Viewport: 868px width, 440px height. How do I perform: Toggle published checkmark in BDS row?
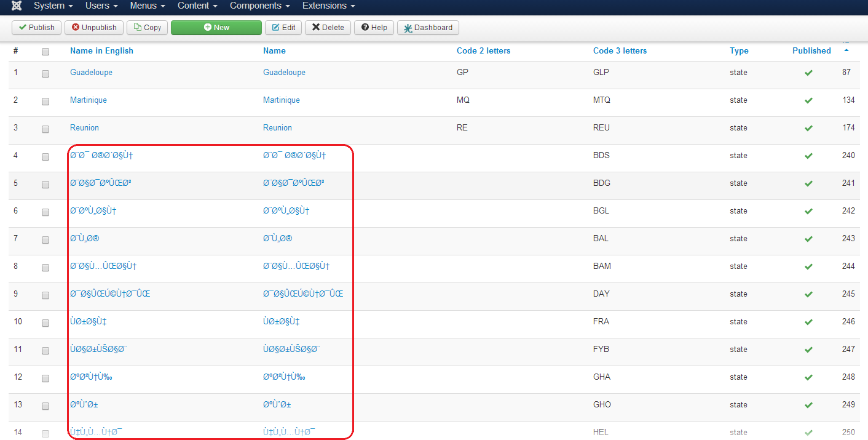pyautogui.click(x=808, y=156)
